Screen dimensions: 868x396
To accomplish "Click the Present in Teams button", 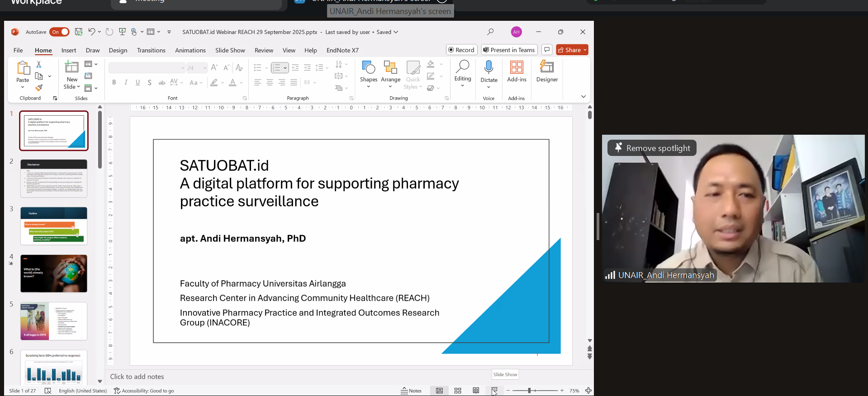I will pyautogui.click(x=509, y=50).
